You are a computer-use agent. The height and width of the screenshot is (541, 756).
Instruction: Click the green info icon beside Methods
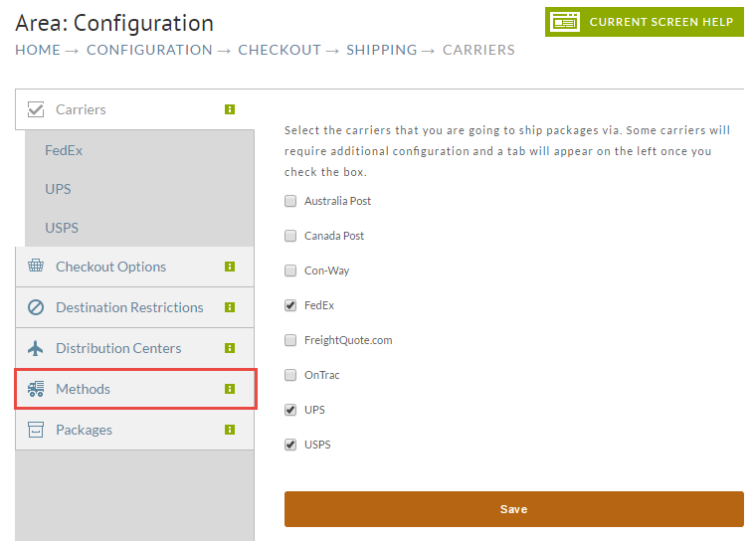click(x=230, y=389)
